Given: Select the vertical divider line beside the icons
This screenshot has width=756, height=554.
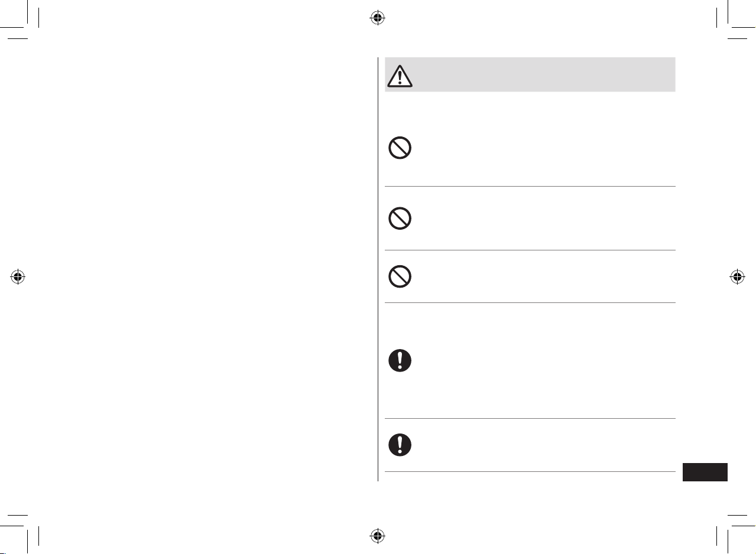Looking at the screenshot, I should coord(378,270).
